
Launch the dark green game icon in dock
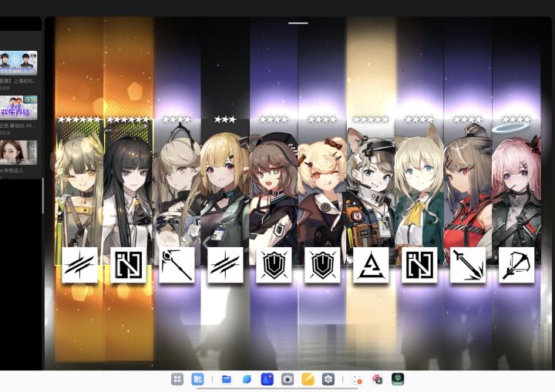pos(399,380)
